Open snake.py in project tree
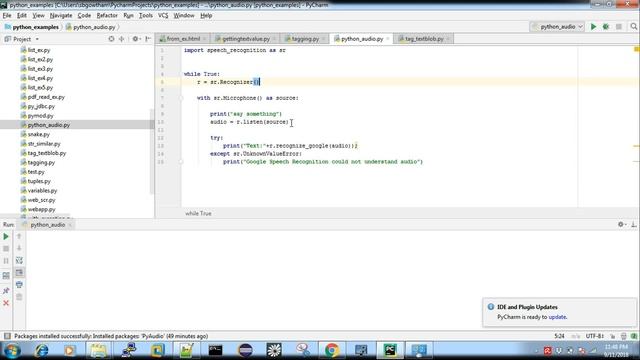This screenshot has width=640, height=360. (38, 134)
